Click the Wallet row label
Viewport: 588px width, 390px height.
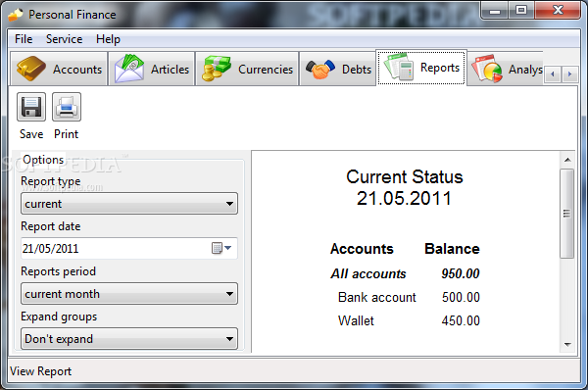point(356,321)
